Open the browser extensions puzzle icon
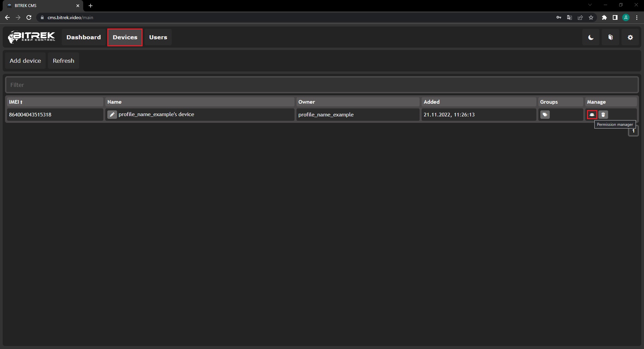Screen dimensions: 644x349 tap(604, 17)
